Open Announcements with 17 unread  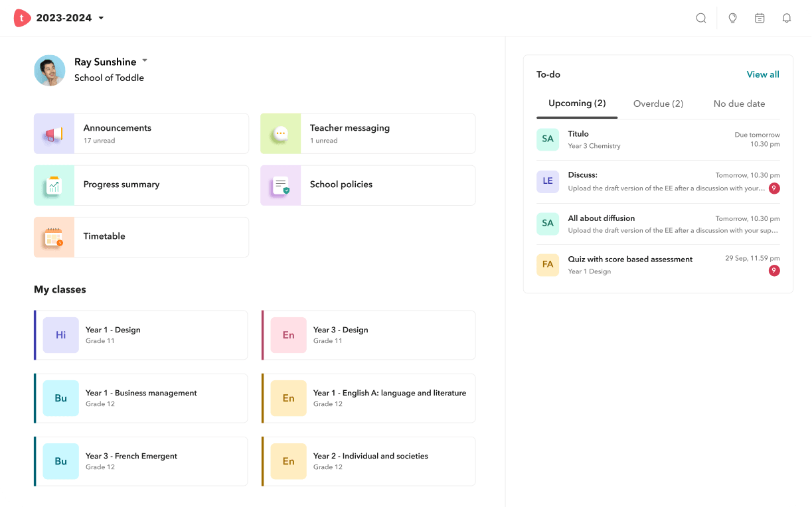(x=141, y=133)
